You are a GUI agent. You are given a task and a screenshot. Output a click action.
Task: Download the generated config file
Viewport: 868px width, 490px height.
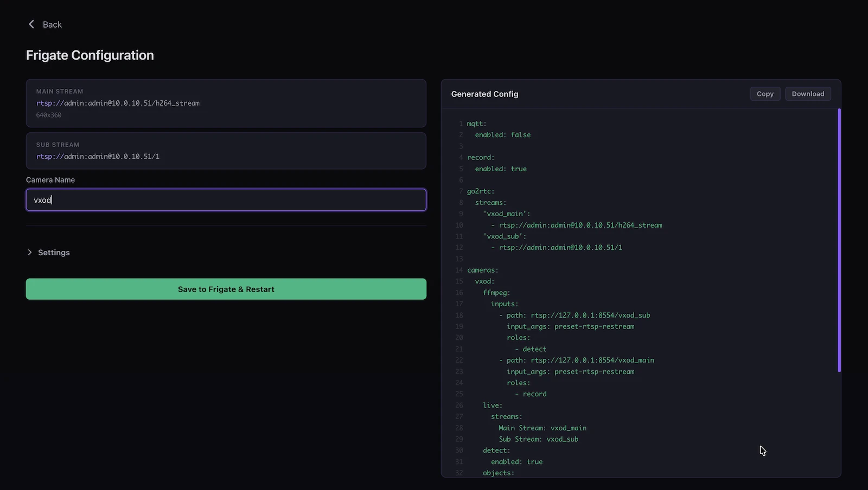(x=808, y=94)
